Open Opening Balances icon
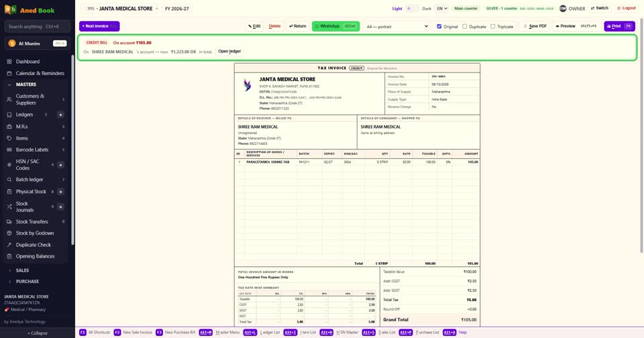Screen dimensions: 644x338 click(9, 256)
